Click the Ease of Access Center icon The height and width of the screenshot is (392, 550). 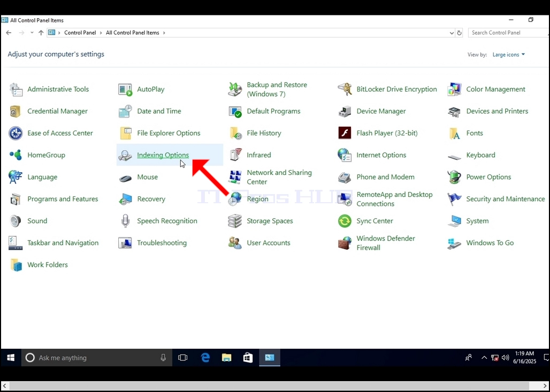(x=16, y=133)
